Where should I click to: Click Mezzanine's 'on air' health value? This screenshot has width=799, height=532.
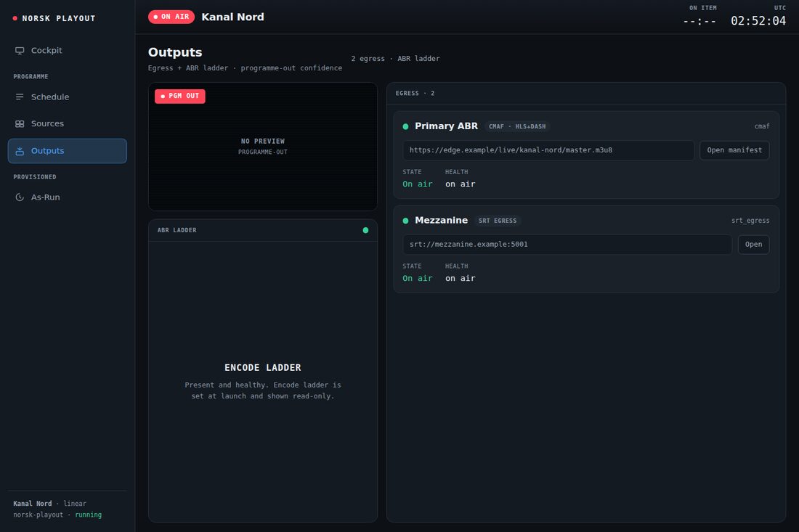point(460,279)
